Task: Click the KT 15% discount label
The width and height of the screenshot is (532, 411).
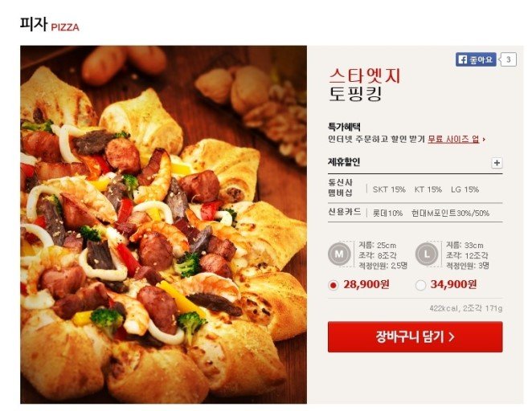Action: click(x=428, y=189)
